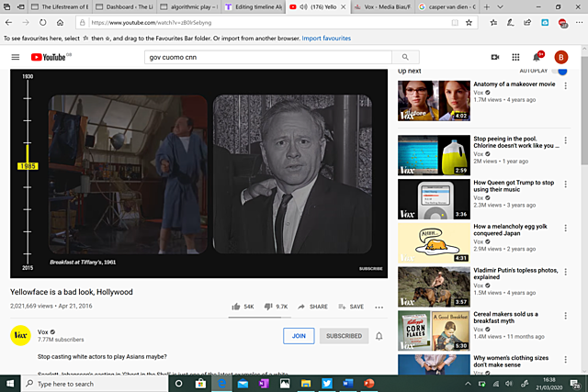588x392 pixels.
Task: Click the Vox channel name below the video
Action: 43,332
